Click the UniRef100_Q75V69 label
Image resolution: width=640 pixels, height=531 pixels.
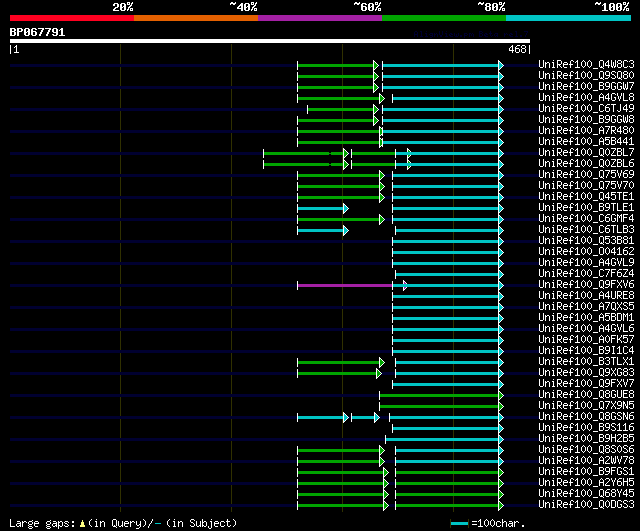click(x=586, y=175)
